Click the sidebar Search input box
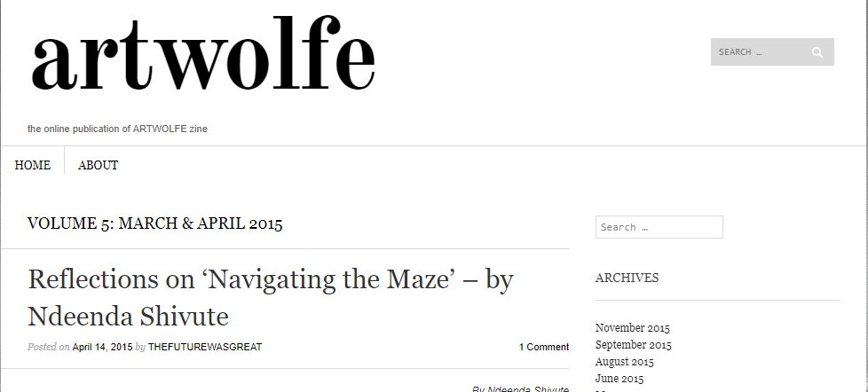Viewport: 868px width, 392px height. (x=659, y=227)
